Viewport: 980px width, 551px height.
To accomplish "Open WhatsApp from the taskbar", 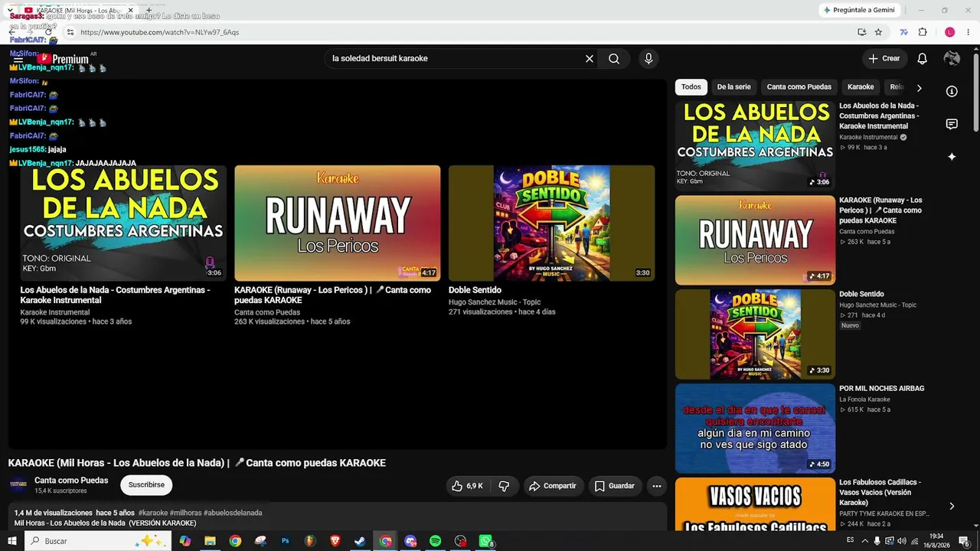I will (485, 541).
